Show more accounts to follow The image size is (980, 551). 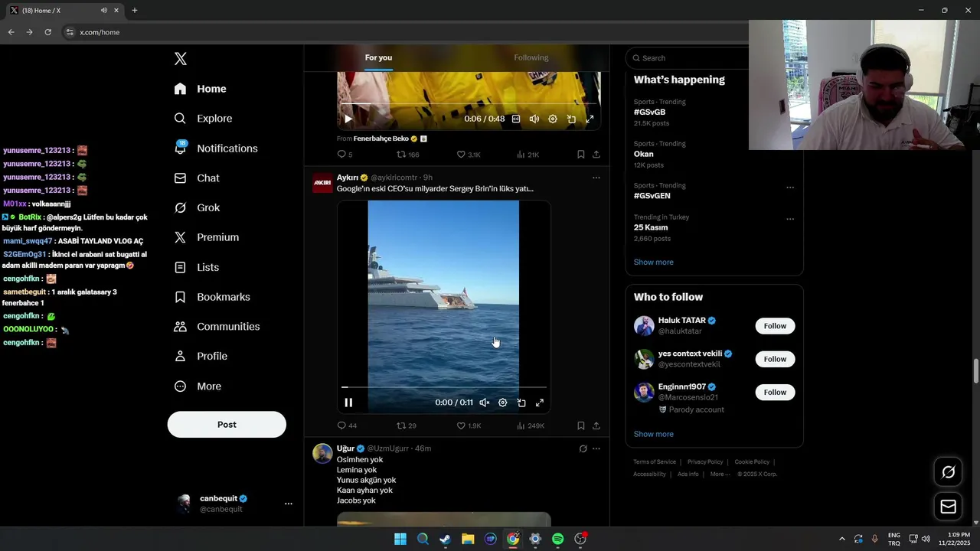(x=653, y=434)
